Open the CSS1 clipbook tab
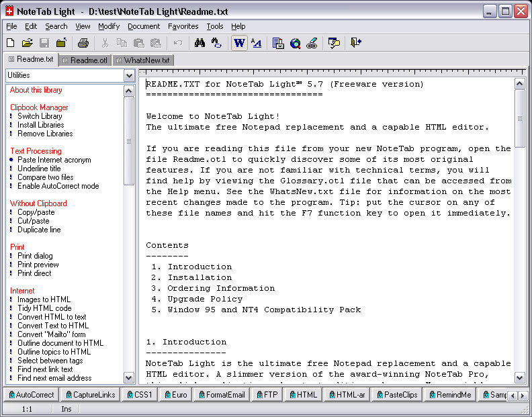Viewport: 532px width, 417px height. click(x=140, y=395)
